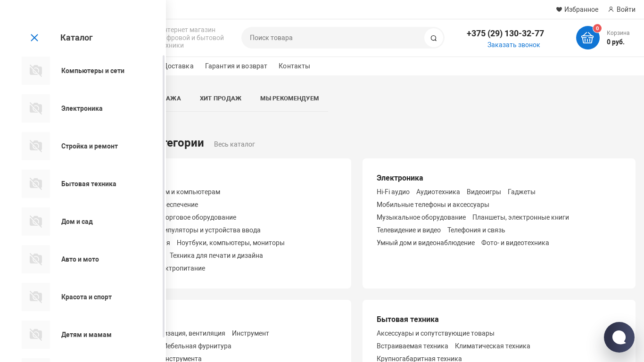Open Музыкальное оборудование subcategory

tap(421, 217)
